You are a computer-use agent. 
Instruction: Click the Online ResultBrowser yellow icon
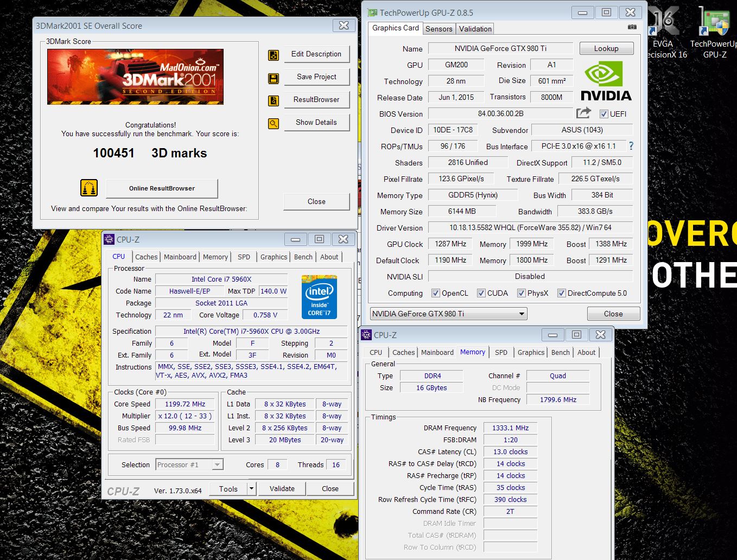(x=89, y=188)
